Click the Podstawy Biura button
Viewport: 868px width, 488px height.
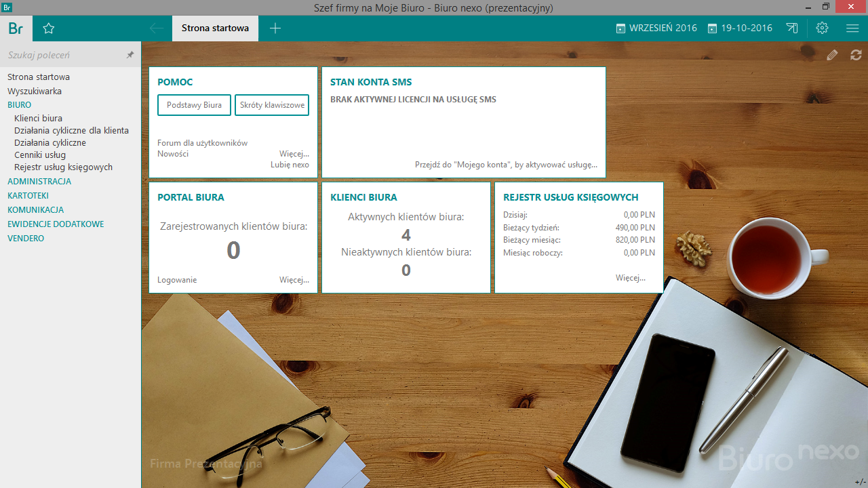pyautogui.click(x=194, y=105)
